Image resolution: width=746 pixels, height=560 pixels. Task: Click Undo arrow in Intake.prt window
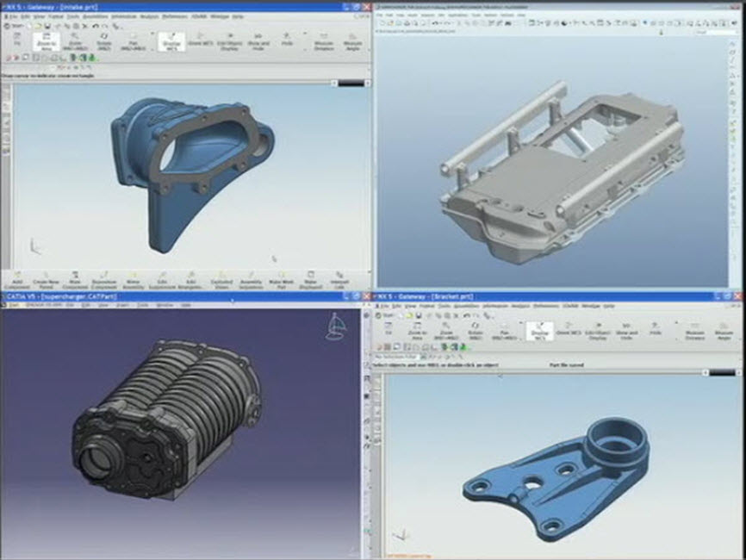tap(96, 26)
